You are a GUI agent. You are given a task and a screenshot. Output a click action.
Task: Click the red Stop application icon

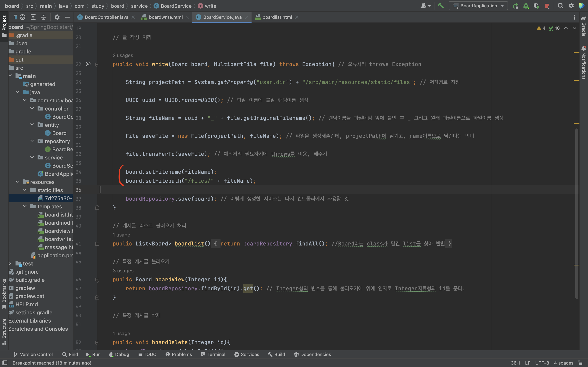(547, 6)
